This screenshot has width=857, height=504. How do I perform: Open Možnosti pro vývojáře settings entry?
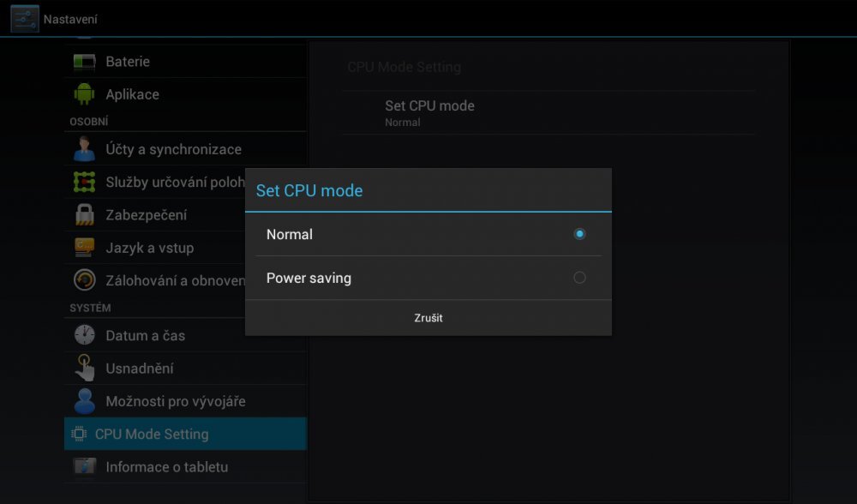175,401
